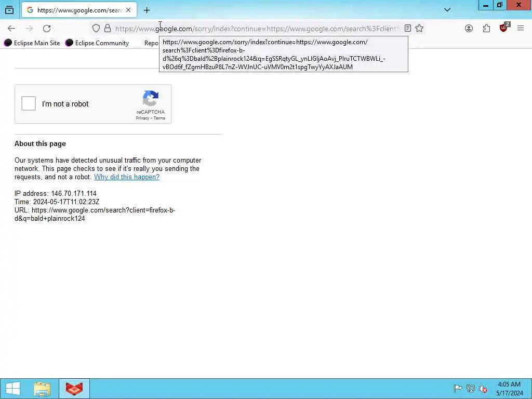
Task: Click the network tray icon
Action: pyautogui.click(x=470, y=389)
